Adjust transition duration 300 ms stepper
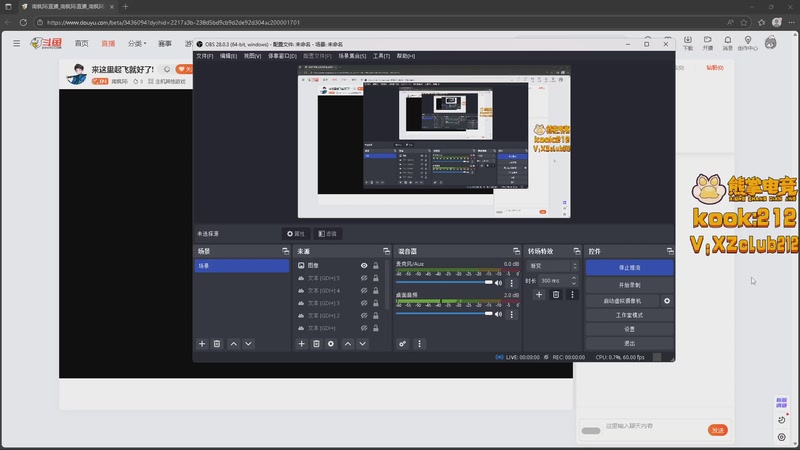 point(574,281)
